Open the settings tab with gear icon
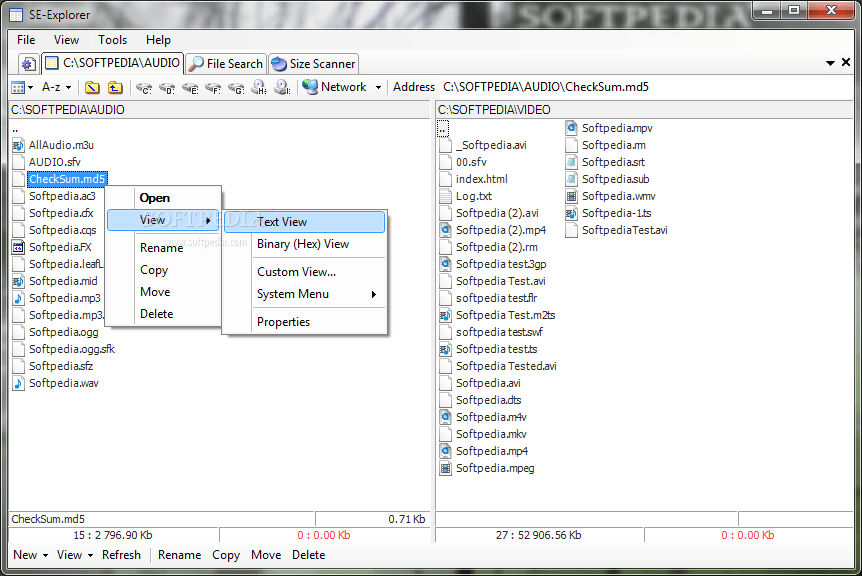The height and width of the screenshot is (576, 862). click(x=28, y=64)
